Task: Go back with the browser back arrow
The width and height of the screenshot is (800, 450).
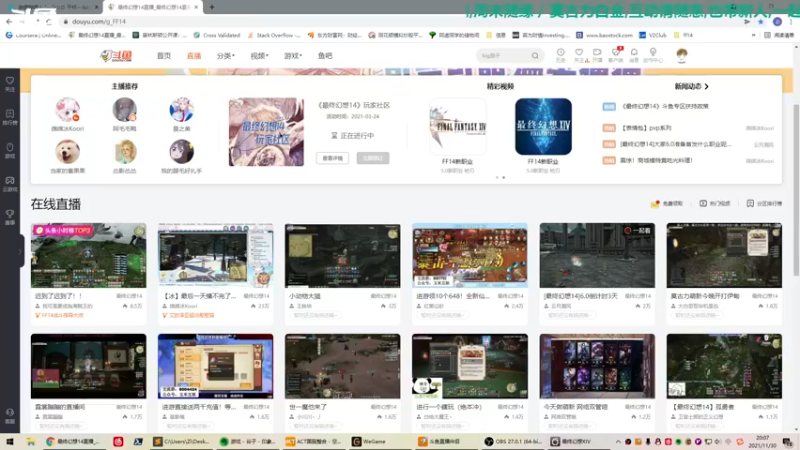Action: pyautogui.click(x=9, y=21)
